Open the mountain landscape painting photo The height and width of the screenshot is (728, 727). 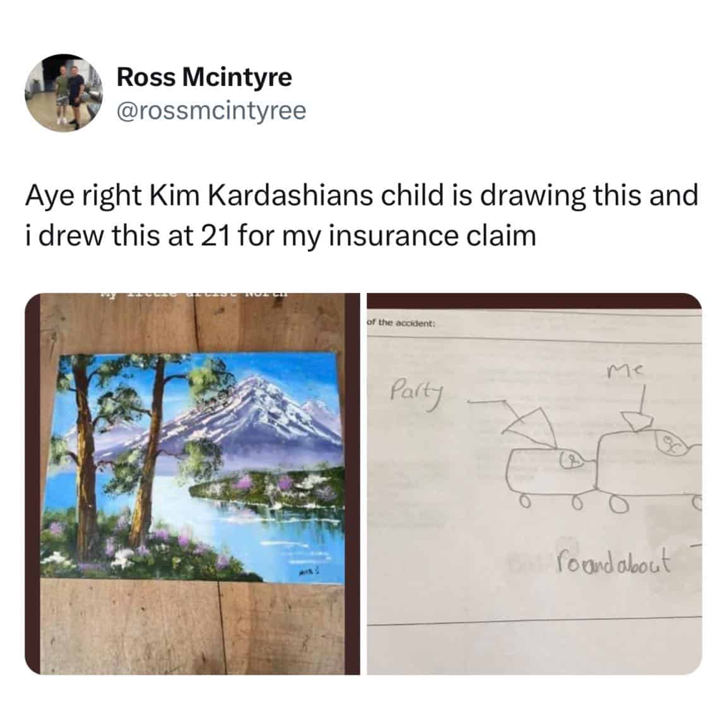tap(192, 484)
